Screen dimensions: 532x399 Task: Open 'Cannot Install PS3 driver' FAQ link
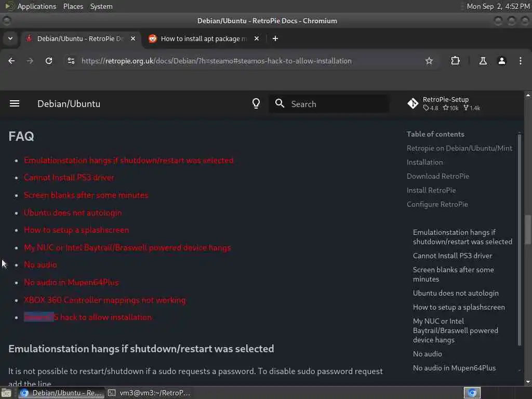tap(69, 178)
